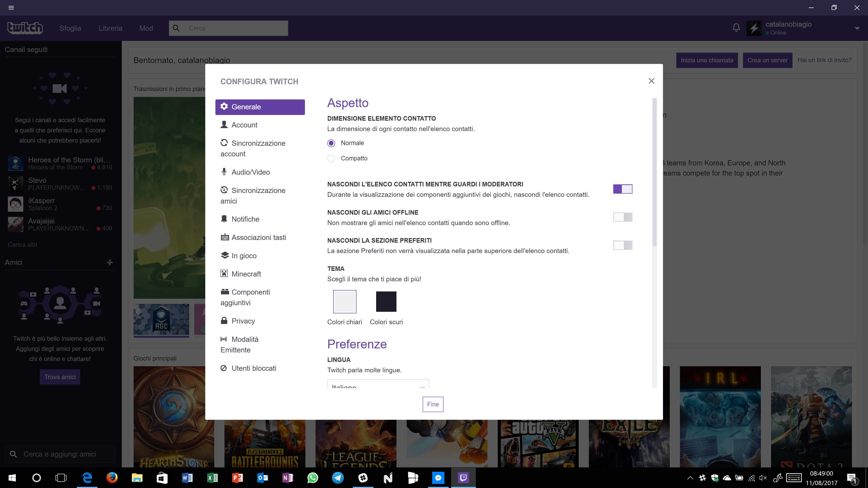The height and width of the screenshot is (488, 868).
Task: Click Cerca e aggiungi amici field
Action: coord(60,454)
